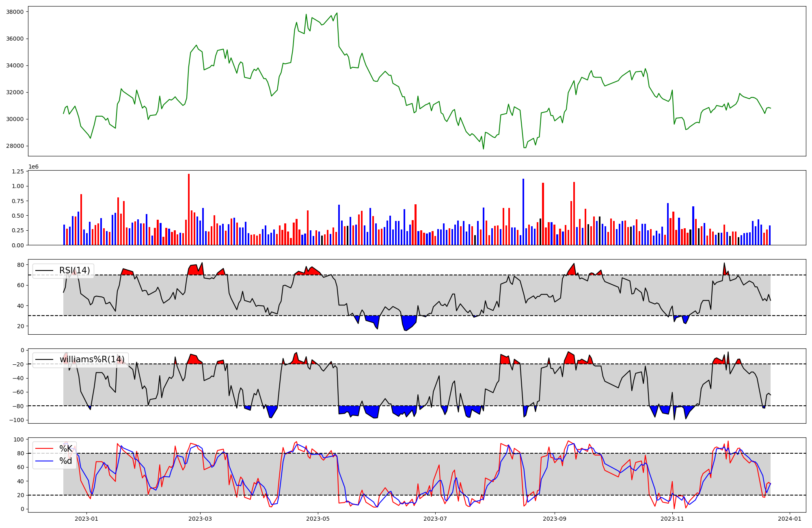Click the %d legend entry
The width and height of the screenshot is (812, 528).
point(66,461)
